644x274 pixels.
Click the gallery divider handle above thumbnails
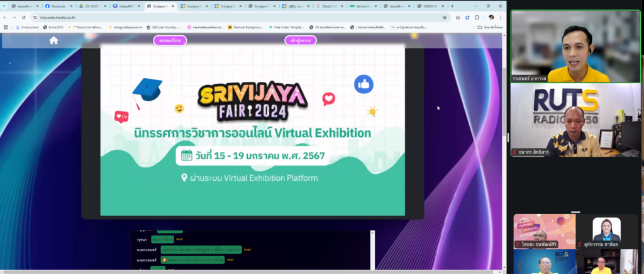(575, 212)
